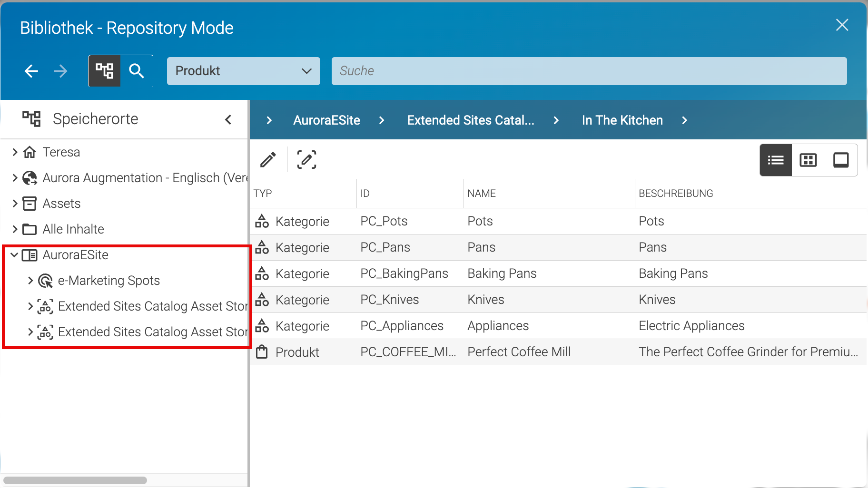Click the e-Marketing Spots target icon

pyautogui.click(x=45, y=281)
